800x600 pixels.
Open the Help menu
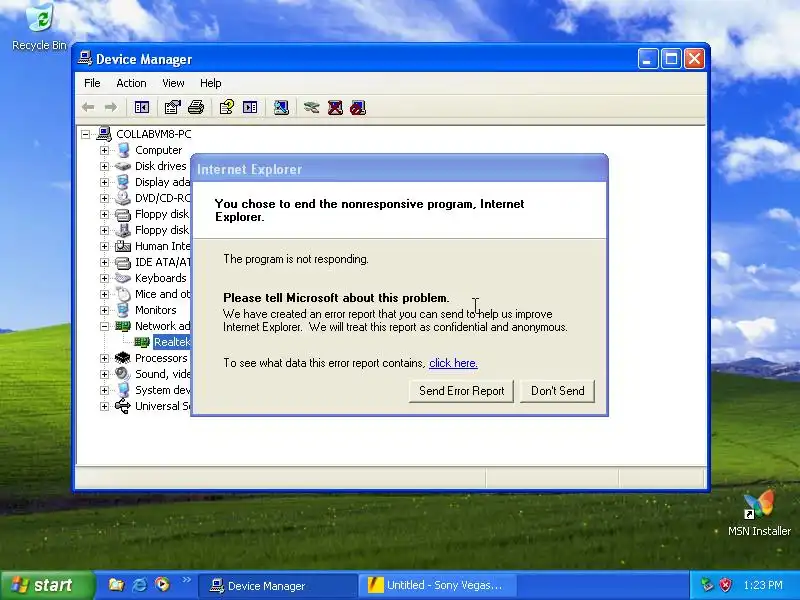pos(210,83)
